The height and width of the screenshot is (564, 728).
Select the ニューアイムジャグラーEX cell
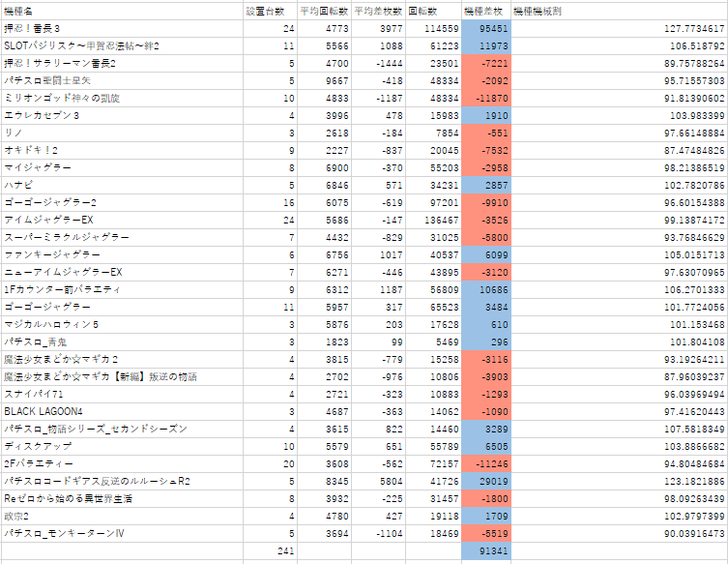pyautogui.click(x=122, y=273)
